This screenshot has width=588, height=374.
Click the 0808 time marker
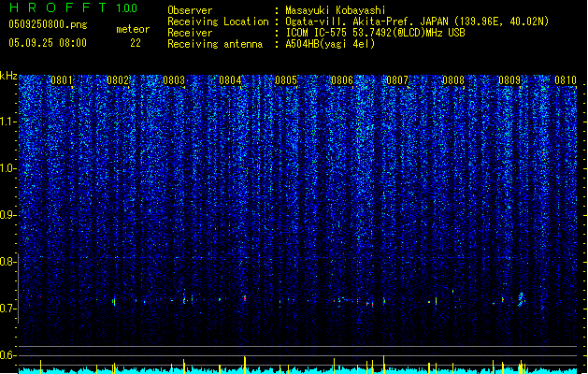453,80
